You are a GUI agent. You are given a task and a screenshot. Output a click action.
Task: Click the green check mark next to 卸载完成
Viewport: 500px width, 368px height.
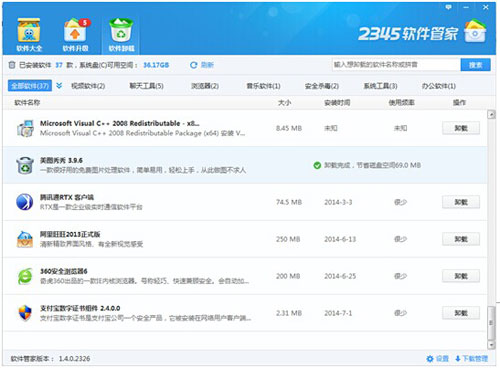tap(317, 165)
